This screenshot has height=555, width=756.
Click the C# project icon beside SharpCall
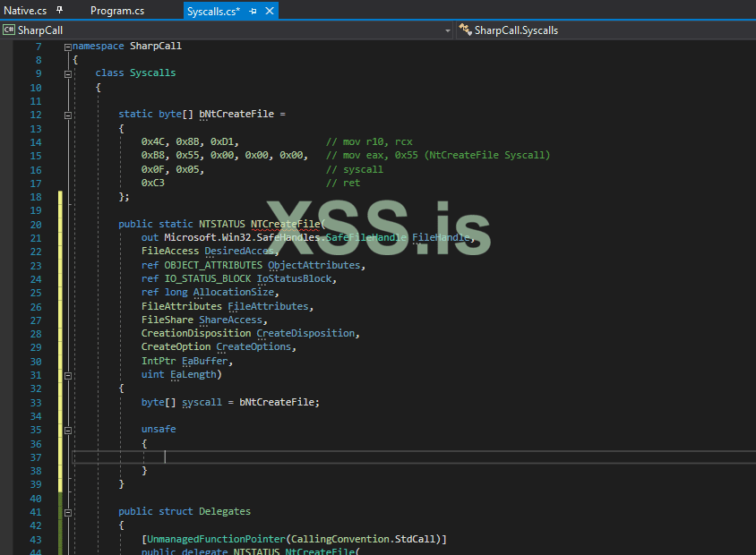[9, 30]
